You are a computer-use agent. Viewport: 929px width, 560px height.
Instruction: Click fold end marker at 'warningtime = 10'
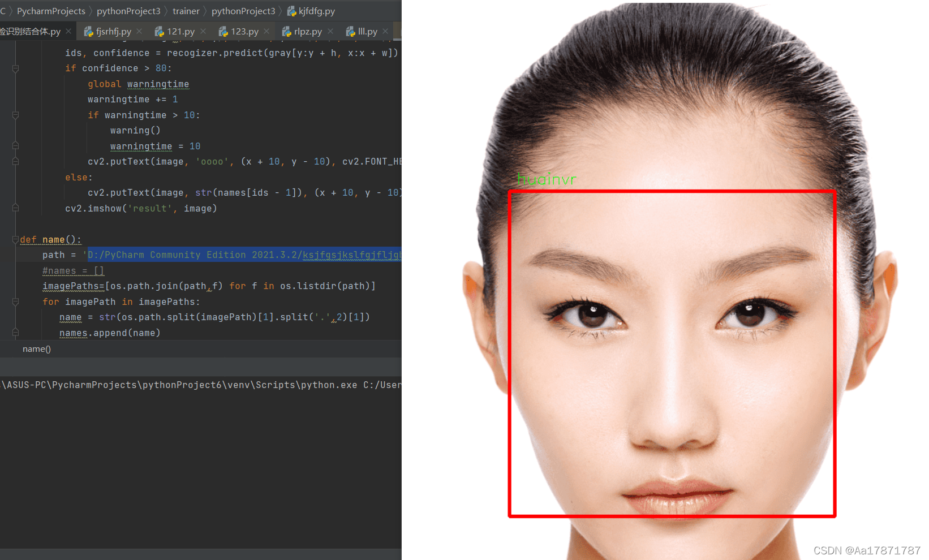[x=15, y=146]
